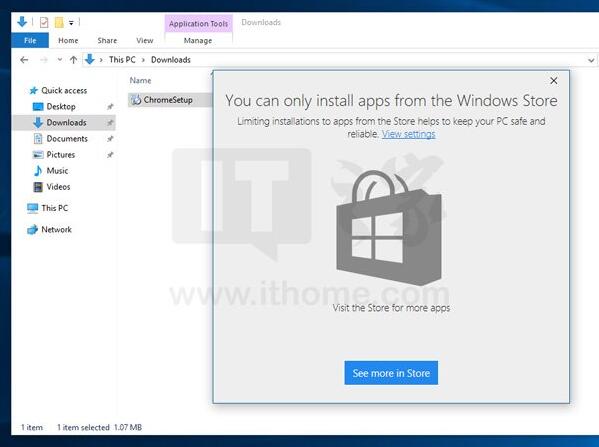Select the Application Tools contextual tab header
This screenshot has width=599, height=447.
pyautogui.click(x=198, y=24)
